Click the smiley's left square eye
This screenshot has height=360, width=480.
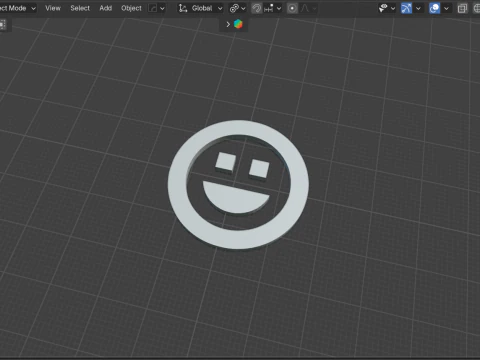click(x=226, y=162)
